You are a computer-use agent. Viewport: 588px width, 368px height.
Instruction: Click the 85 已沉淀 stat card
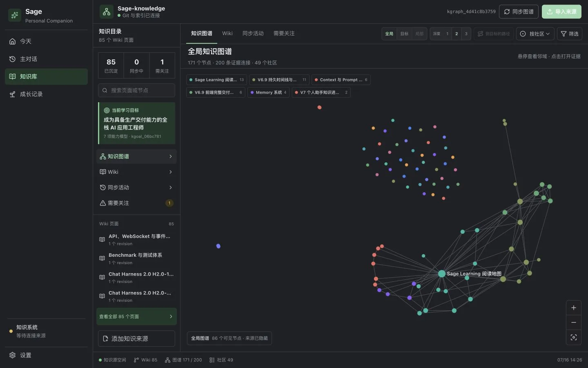[x=111, y=65]
